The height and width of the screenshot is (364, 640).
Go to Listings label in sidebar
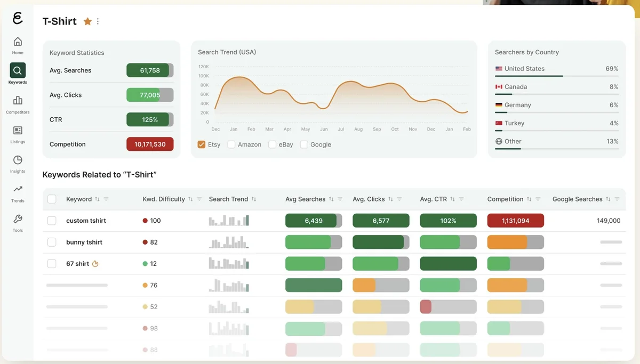coord(18,142)
